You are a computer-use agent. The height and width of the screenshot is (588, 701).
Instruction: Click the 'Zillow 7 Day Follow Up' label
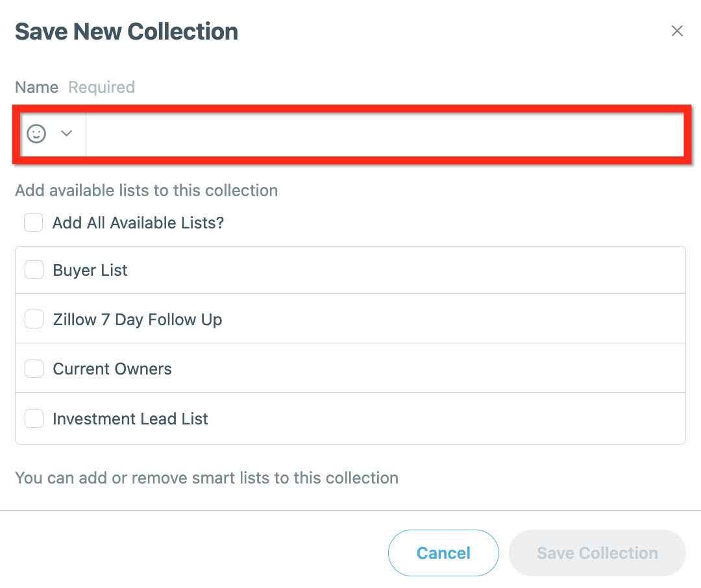(138, 320)
